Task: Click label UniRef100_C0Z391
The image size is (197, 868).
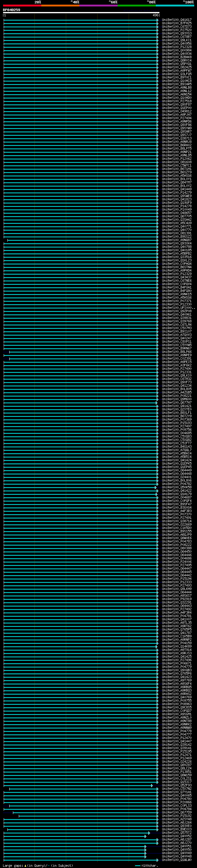Action: (x=177, y=358)
